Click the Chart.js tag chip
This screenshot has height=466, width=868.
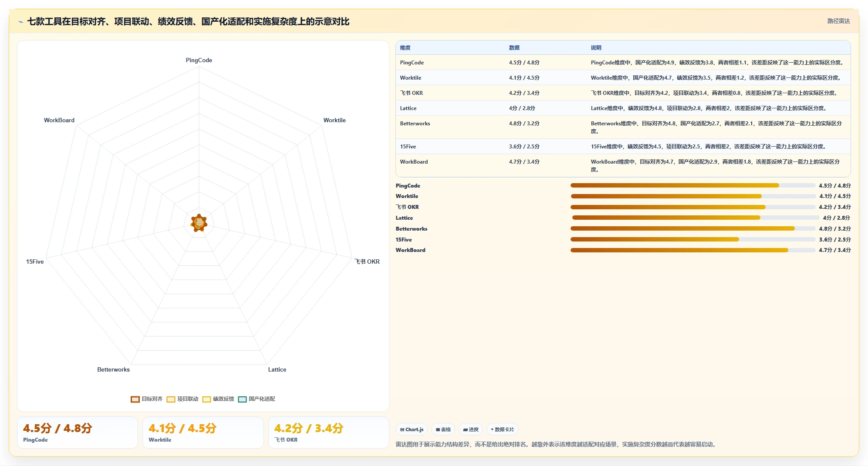pos(412,429)
